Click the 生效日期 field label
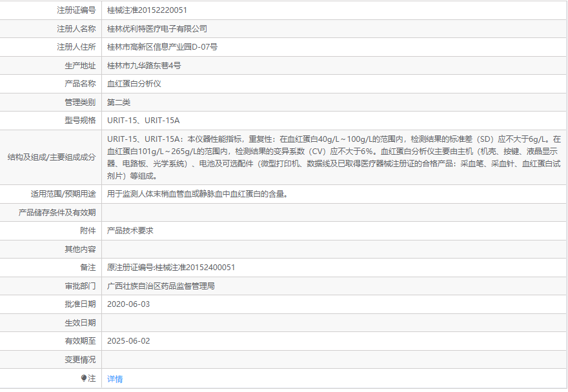The image size is (568, 392). pos(80,322)
